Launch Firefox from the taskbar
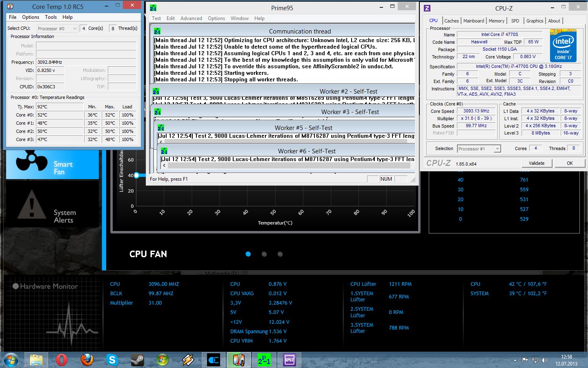This screenshot has width=588, height=368. (87, 360)
